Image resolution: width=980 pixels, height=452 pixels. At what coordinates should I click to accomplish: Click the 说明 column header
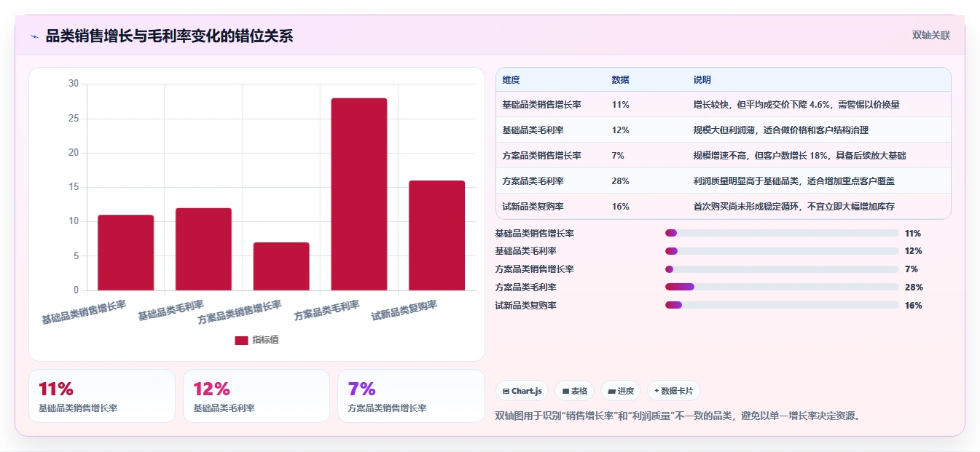click(702, 80)
